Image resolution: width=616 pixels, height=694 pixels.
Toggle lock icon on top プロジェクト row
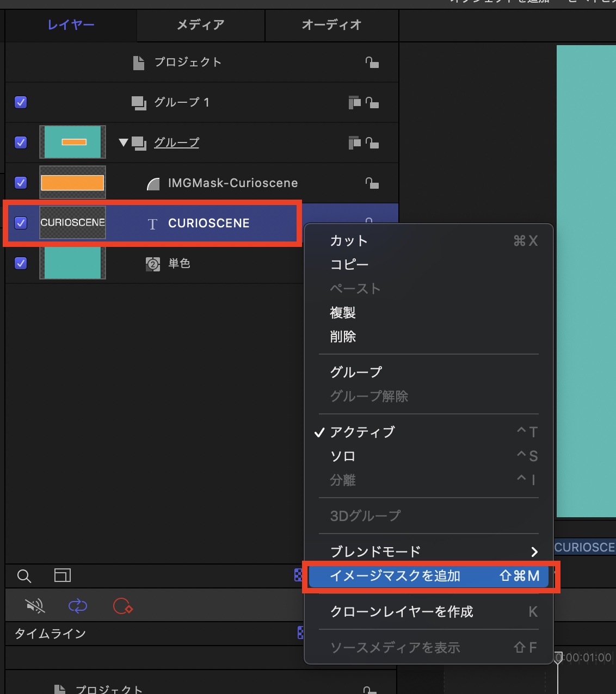(372, 62)
